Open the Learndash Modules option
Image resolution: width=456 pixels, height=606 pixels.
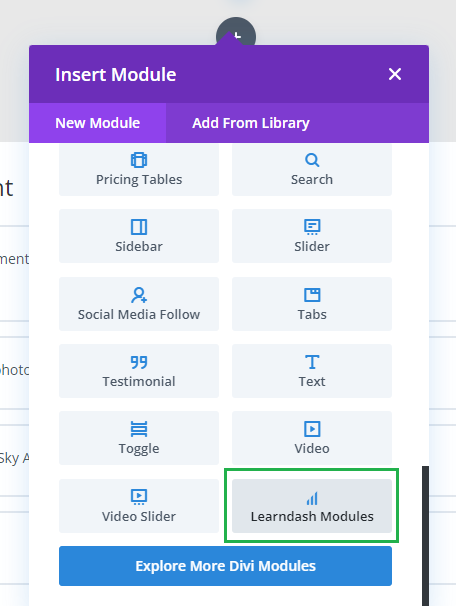tap(312, 506)
